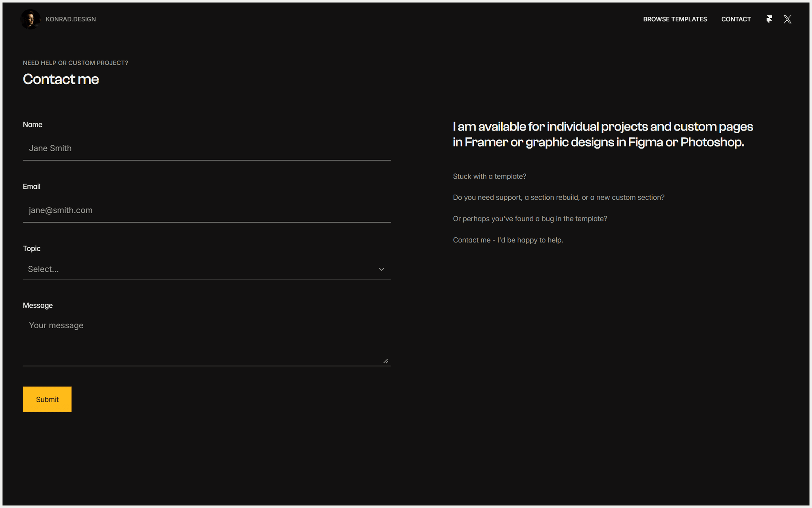This screenshot has width=812, height=508.
Task: Click the 'Name' field label
Action: [33, 125]
